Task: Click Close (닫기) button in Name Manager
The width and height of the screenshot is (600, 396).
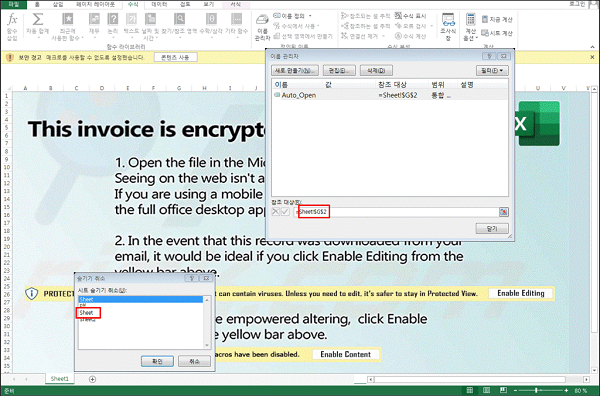Action: click(492, 228)
